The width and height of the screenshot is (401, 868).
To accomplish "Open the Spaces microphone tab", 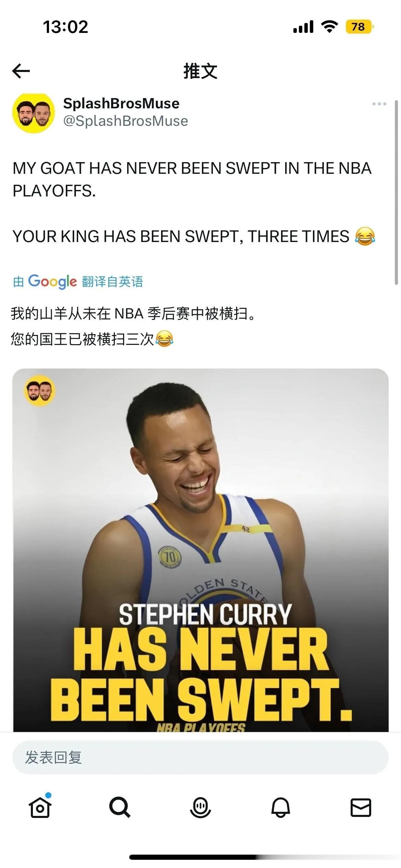I will 200,807.
